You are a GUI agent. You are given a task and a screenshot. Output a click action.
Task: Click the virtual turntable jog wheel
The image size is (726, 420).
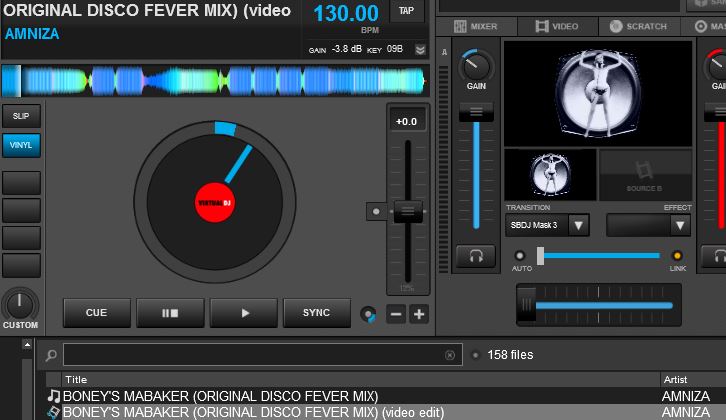[x=215, y=202]
